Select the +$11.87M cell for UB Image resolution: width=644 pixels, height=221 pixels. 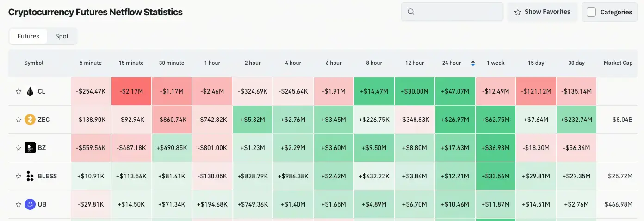(495, 204)
